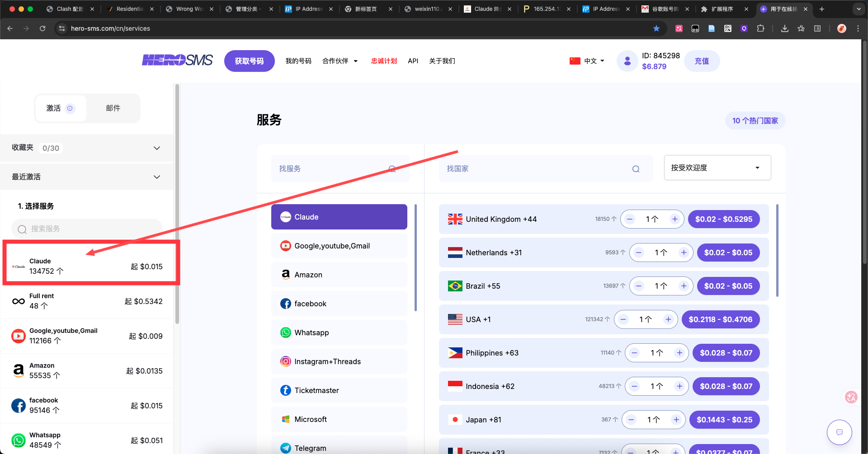Buy USA number at $0.2118 - $0.4706
Screen dimensions: 868x454
[x=721, y=319]
